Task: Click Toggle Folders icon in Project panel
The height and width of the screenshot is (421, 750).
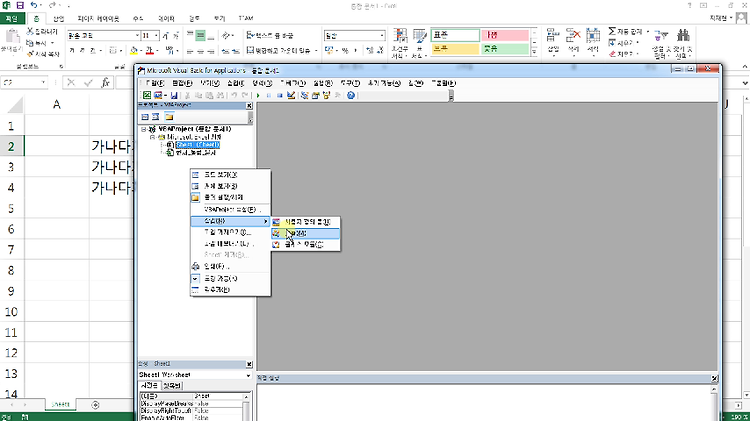Action: 169,117
